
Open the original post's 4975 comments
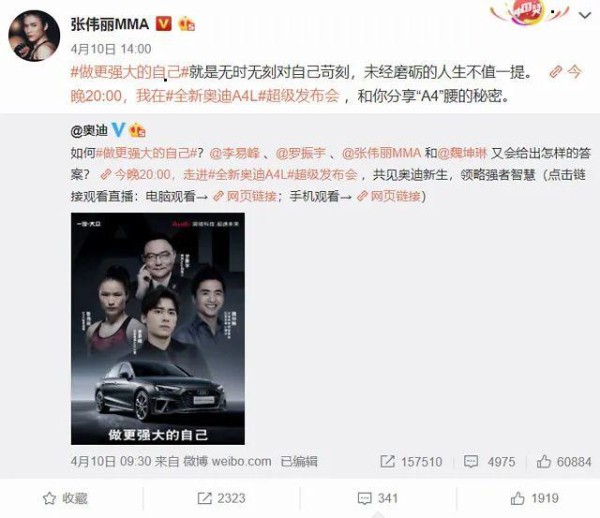489,462
